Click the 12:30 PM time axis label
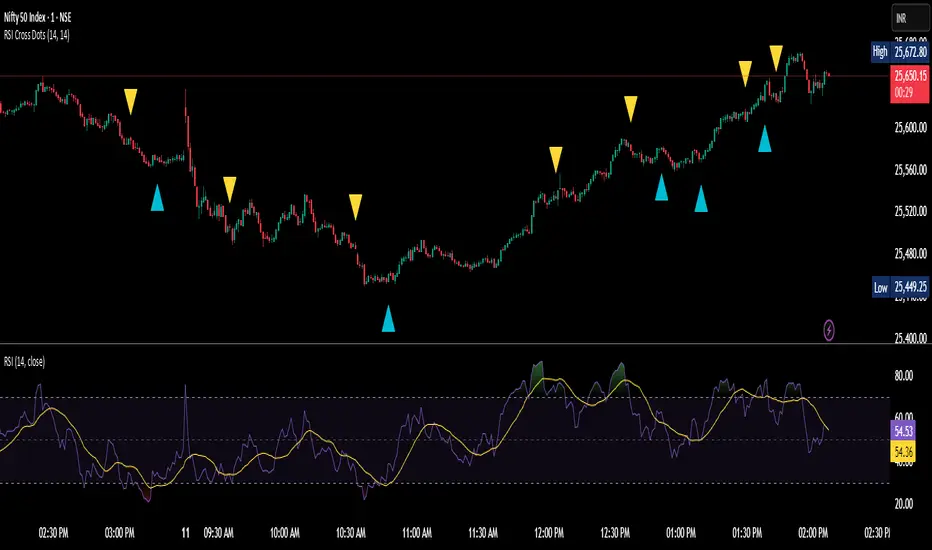932x550 pixels. point(615,533)
